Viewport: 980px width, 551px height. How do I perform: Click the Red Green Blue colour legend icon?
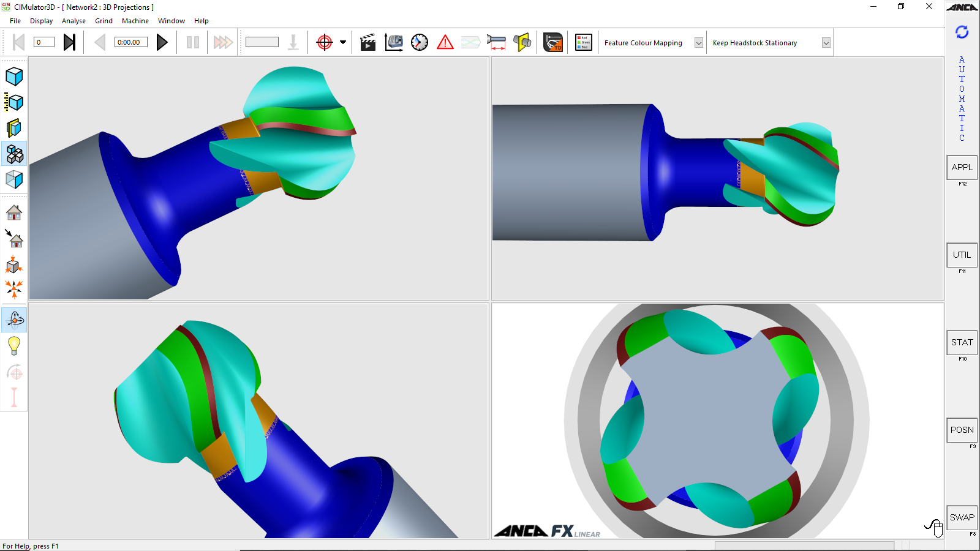tap(583, 42)
